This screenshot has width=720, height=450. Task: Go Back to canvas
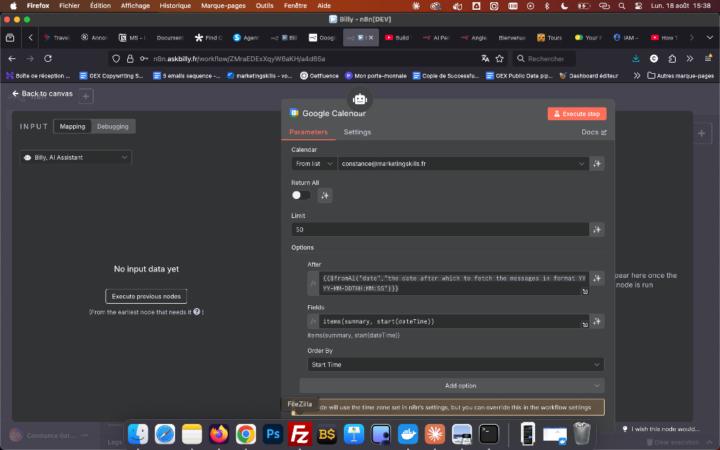(x=42, y=94)
